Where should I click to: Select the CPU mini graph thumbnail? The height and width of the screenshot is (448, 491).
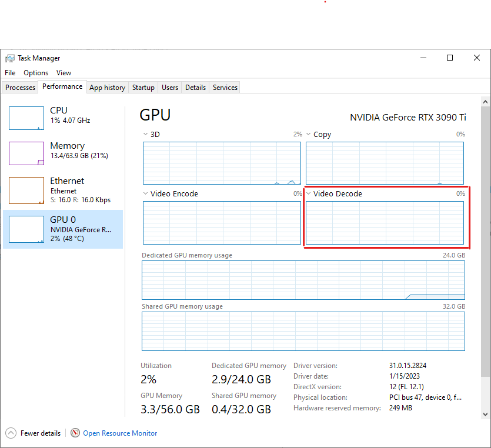point(26,118)
